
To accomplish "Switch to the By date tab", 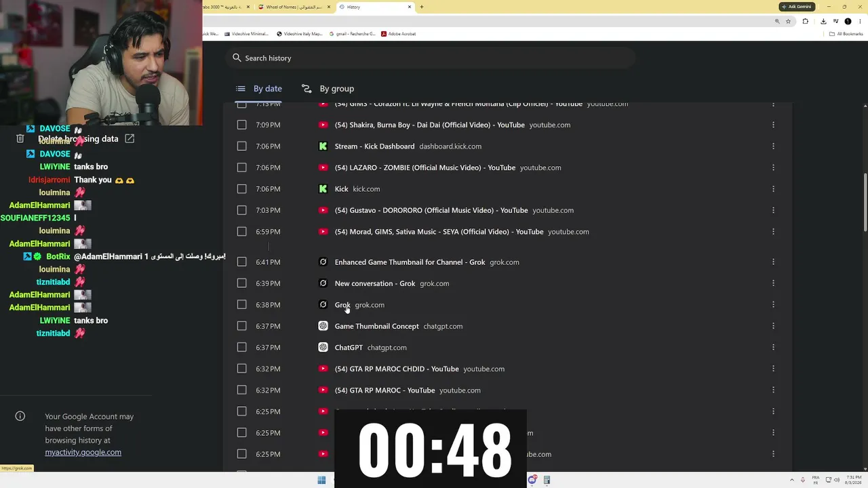I will point(258,88).
